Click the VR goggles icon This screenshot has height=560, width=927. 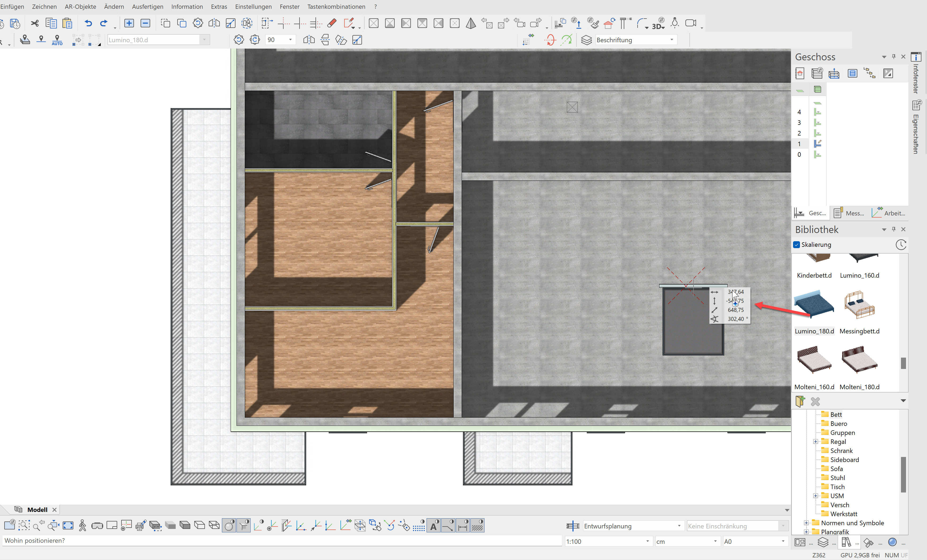(x=97, y=526)
